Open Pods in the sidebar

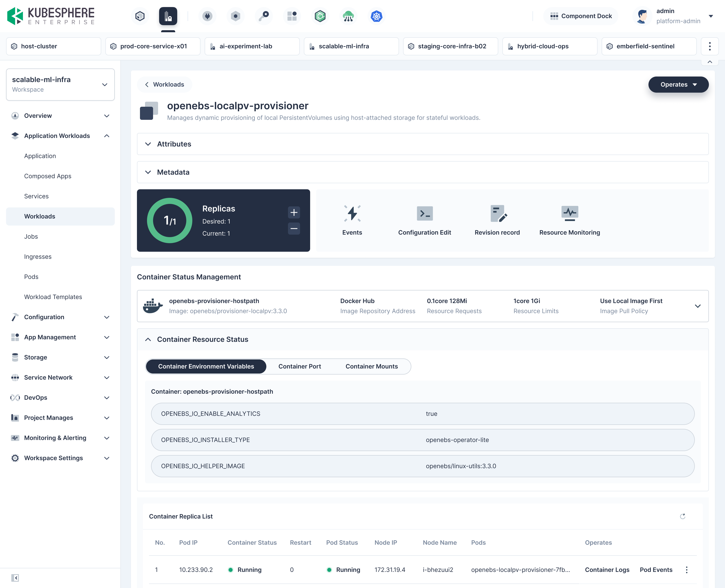point(31,277)
